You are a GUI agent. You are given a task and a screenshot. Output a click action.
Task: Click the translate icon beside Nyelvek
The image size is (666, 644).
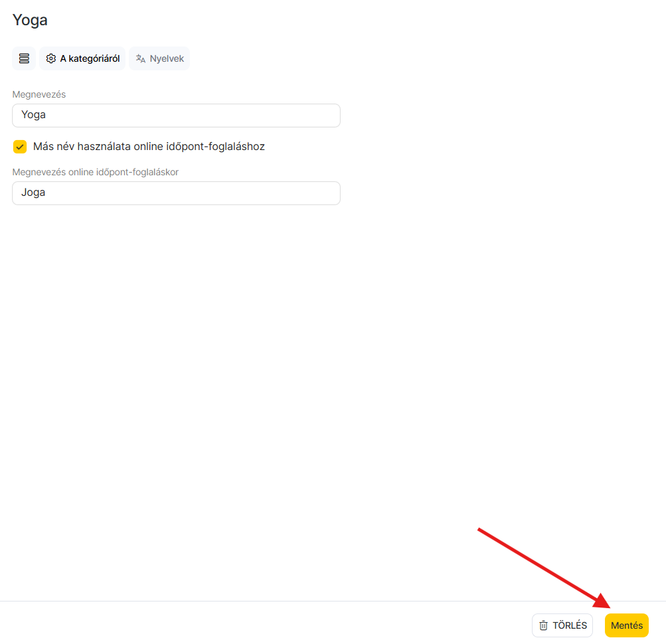click(140, 58)
